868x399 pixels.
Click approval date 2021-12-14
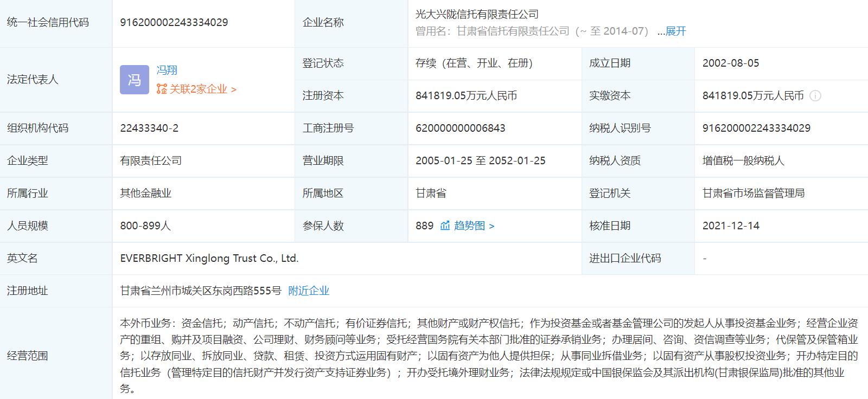pyautogui.click(x=731, y=226)
